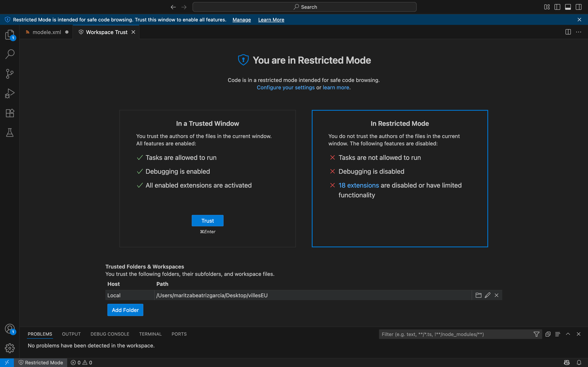Toggle the secondary sidebar layout control
Screen dimensions: 588x367
[579, 7]
